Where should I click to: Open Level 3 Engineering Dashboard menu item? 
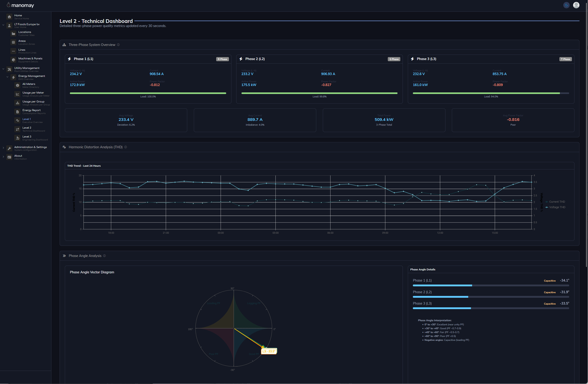point(27,137)
